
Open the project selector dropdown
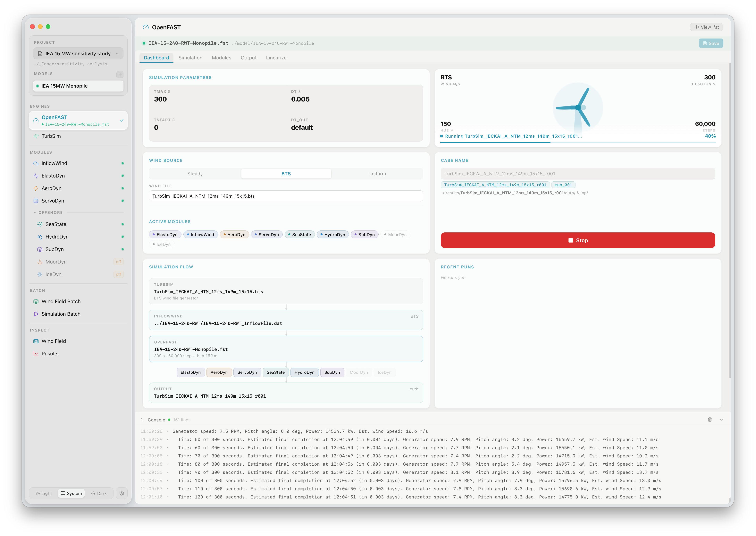click(78, 54)
